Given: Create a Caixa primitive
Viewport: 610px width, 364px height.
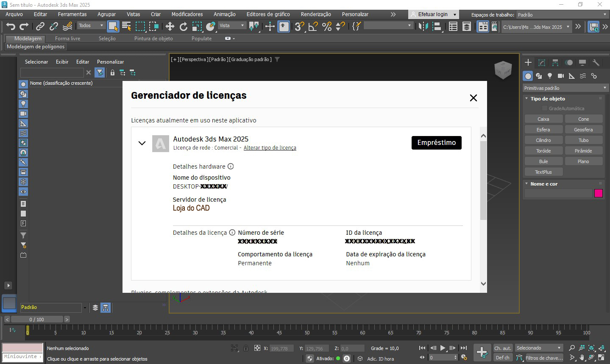Looking at the screenshot, I should tap(543, 119).
